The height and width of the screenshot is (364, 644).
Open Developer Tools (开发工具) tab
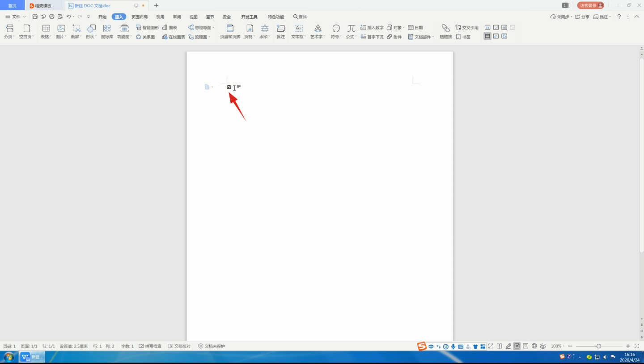click(249, 17)
